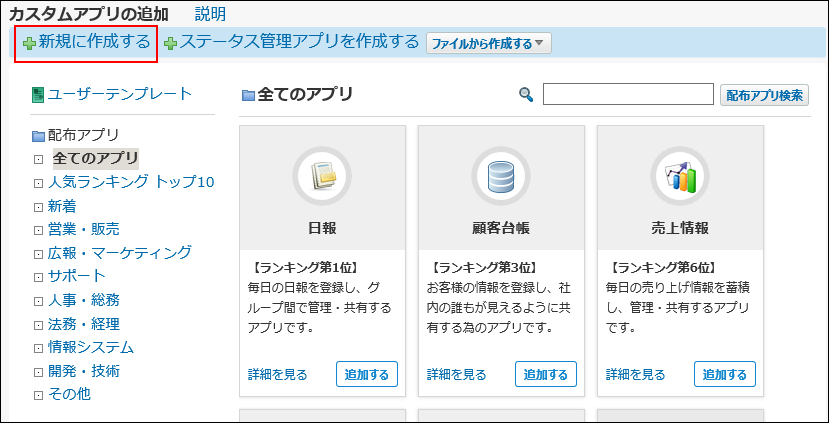The image size is (829, 423).
Task: Select サポート category
Action: 77,276
